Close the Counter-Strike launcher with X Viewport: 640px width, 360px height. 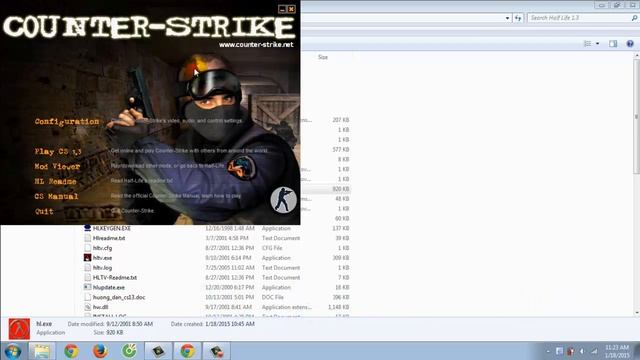coord(291,9)
